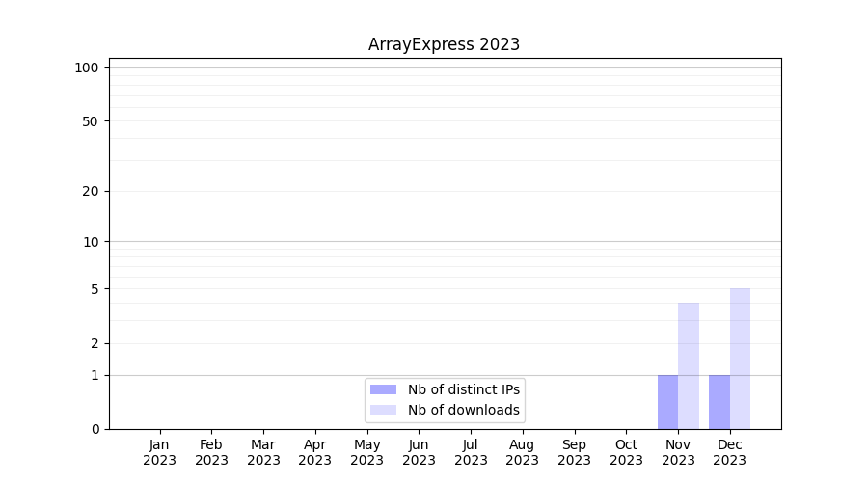Viewport: 868px width, 482px height.
Task: Click the 'Jan 2023' x-axis label
Action: point(159,452)
